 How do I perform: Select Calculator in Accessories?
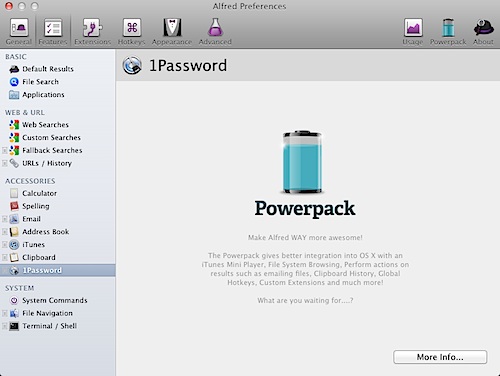(x=58, y=193)
